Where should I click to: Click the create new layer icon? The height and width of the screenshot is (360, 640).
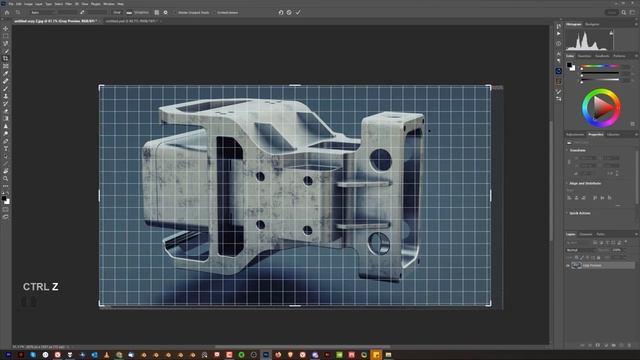(622, 345)
